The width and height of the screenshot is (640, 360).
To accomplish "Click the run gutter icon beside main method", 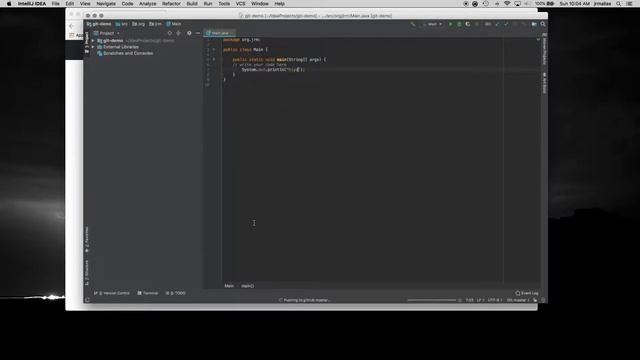I will pyautogui.click(x=213, y=60).
